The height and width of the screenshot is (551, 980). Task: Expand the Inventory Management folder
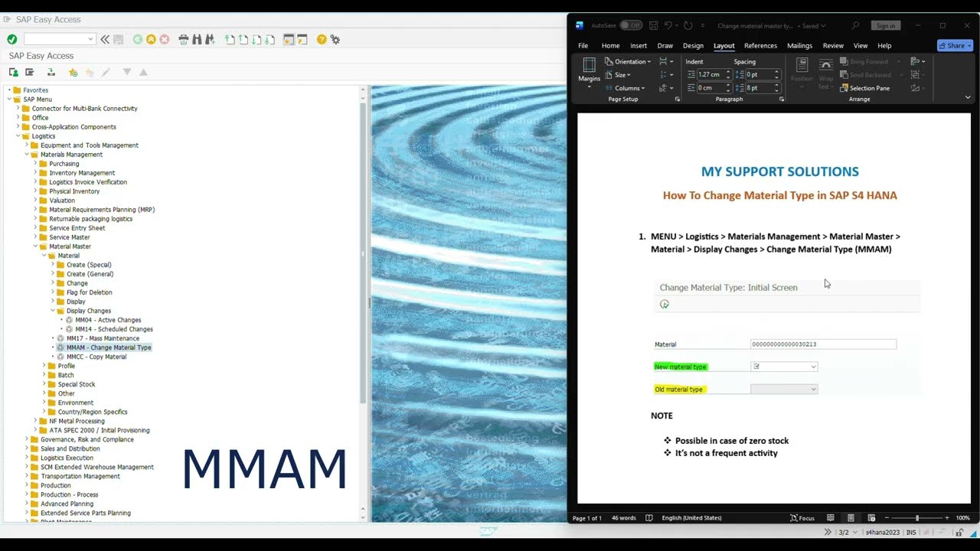pyautogui.click(x=35, y=173)
